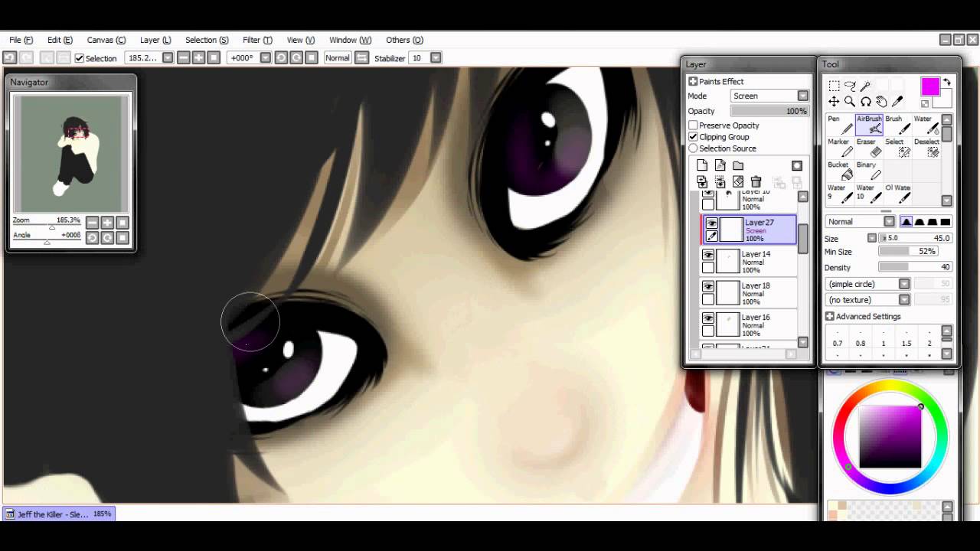Click the Navigator canvas thumbnail

click(71, 153)
